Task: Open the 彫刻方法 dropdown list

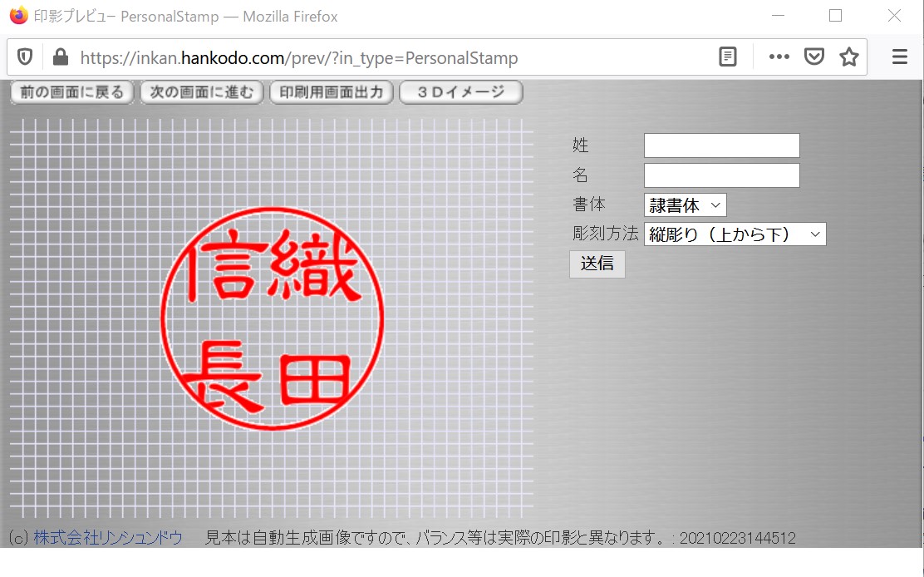Action: pos(735,234)
